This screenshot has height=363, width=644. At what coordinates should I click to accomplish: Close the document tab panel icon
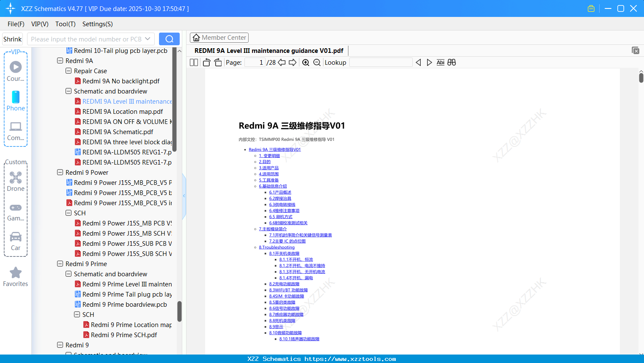click(x=636, y=50)
